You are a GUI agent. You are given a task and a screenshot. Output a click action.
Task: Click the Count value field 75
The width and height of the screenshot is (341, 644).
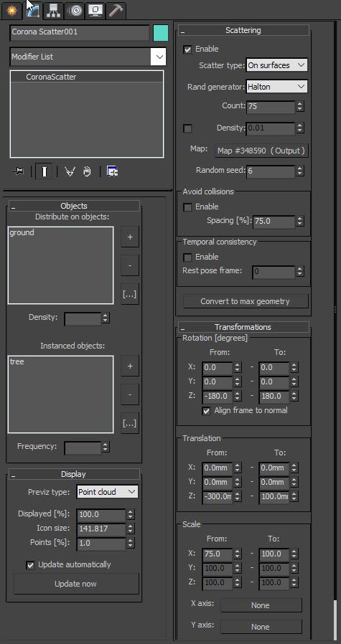[271, 106]
